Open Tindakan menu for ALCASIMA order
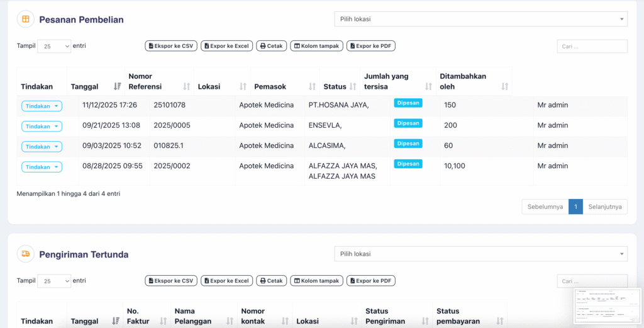This screenshot has height=328, width=644. coord(42,147)
